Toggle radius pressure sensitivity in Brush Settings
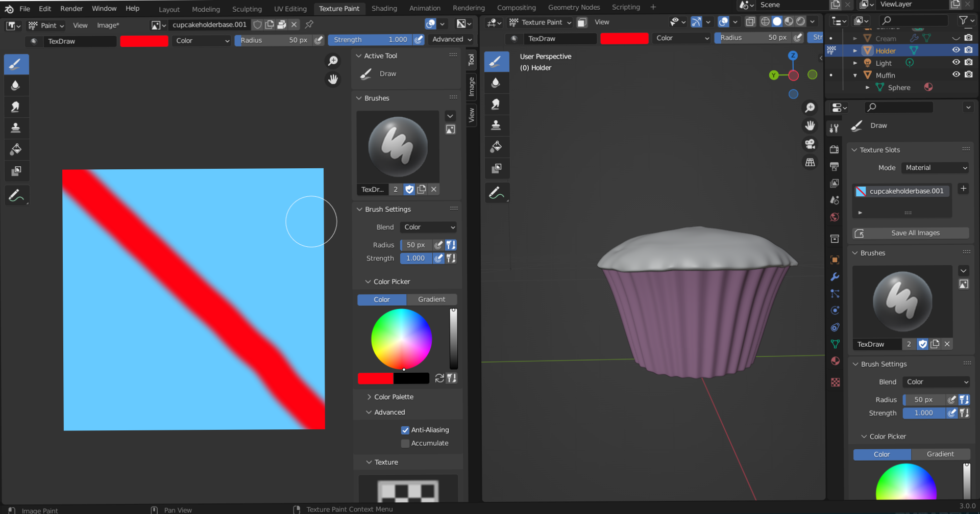 click(x=438, y=245)
